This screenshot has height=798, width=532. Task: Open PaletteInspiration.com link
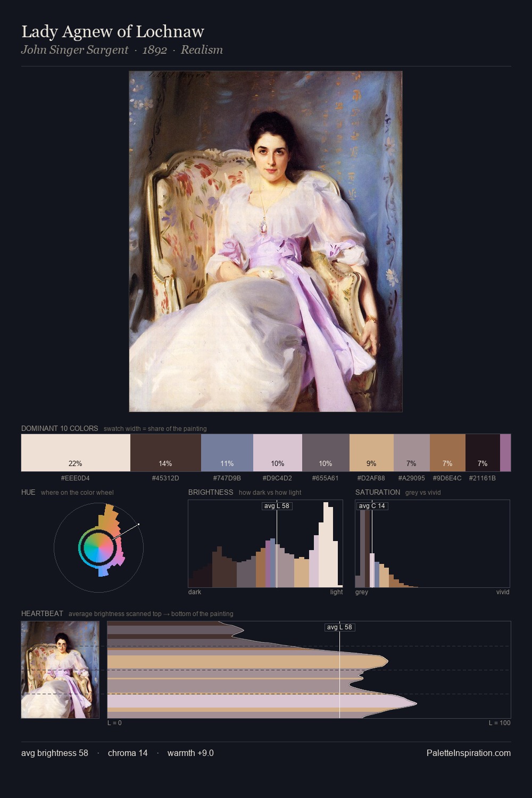pos(469,753)
